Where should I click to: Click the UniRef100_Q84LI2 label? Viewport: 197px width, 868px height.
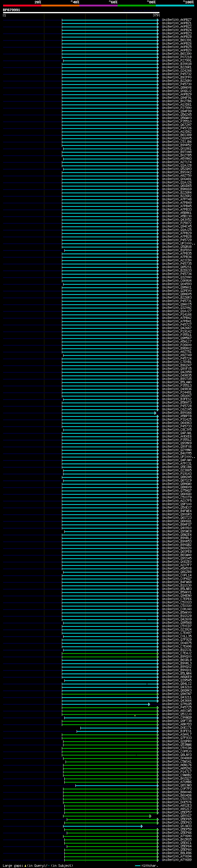click(176, 684)
